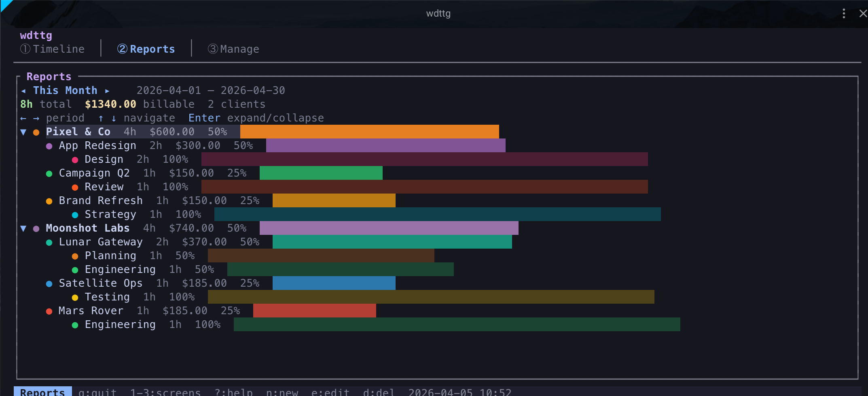Click the 2026-04-01 – 2026-04-30 date range
The height and width of the screenshot is (396, 868).
click(211, 91)
